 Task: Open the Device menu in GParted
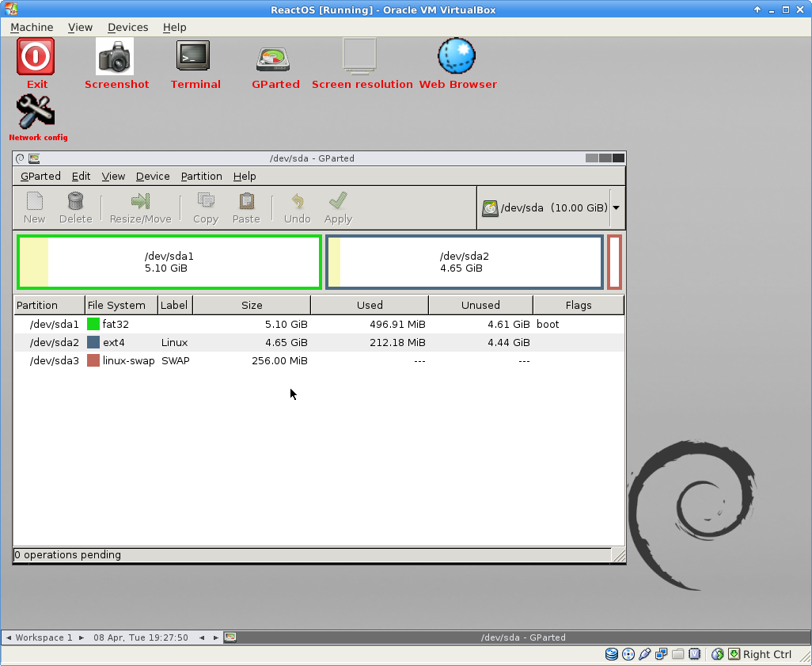(x=153, y=176)
